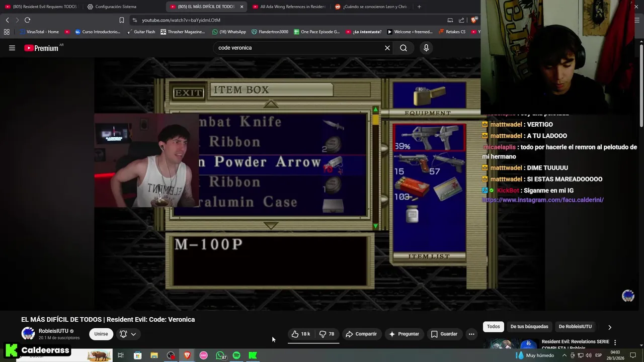Open notification bell dropdown for channel

click(128, 334)
